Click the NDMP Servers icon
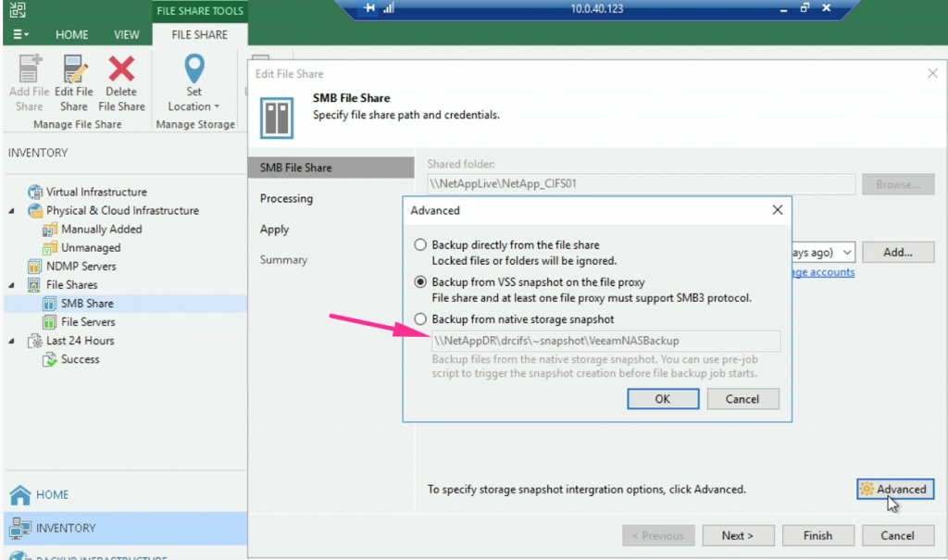948x560 pixels. point(34,267)
